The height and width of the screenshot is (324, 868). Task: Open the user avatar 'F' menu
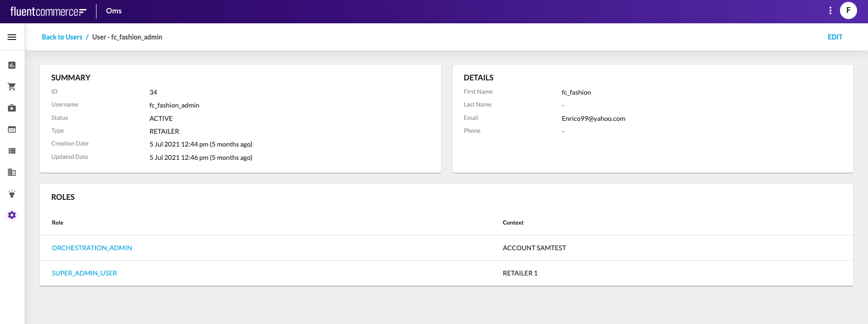[848, 10]
